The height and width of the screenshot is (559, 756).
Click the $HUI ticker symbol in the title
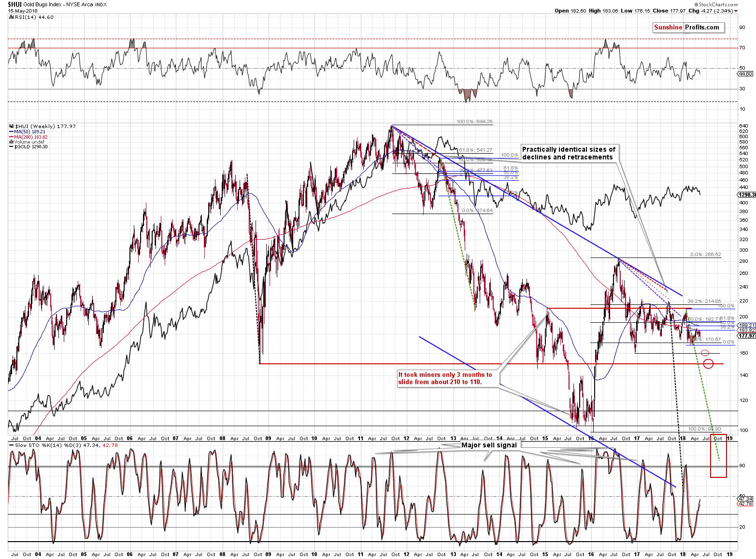tap(15, 4)
